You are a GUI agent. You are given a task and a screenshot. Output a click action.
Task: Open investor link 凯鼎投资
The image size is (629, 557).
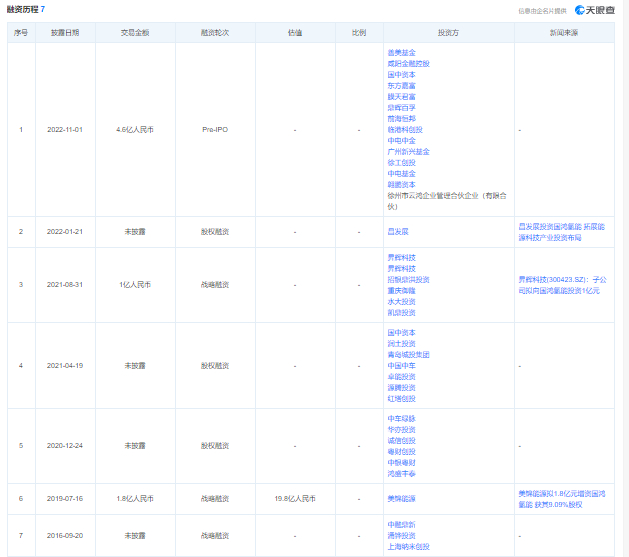point(401,312)
